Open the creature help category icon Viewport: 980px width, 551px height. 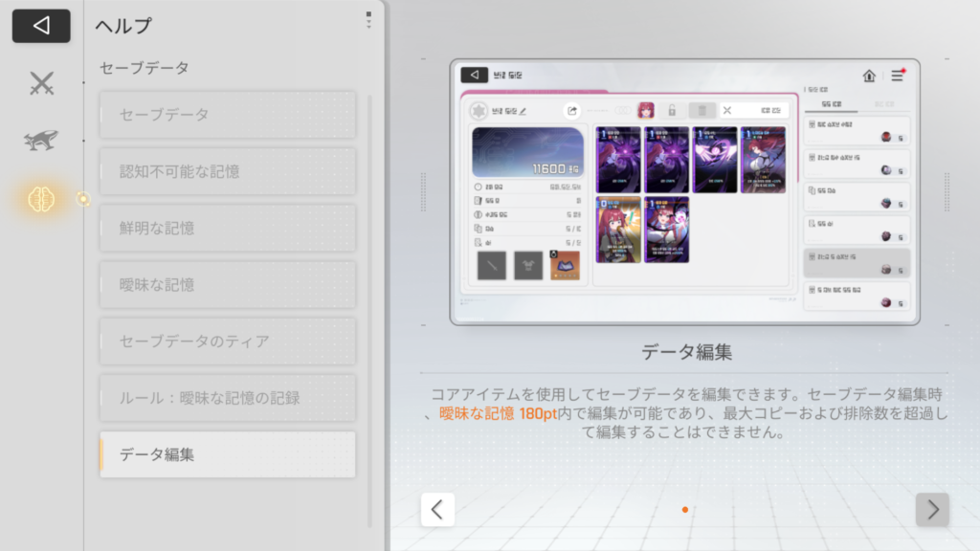tap(41, 140)
